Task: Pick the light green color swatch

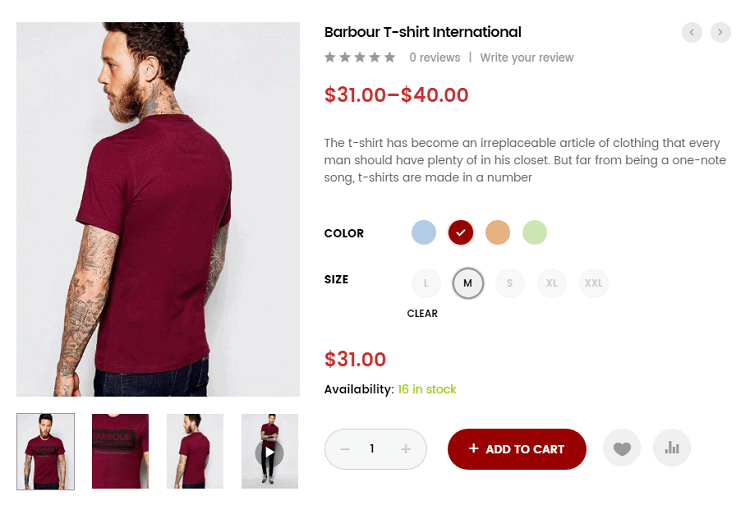Action: [x=535, y=233]
